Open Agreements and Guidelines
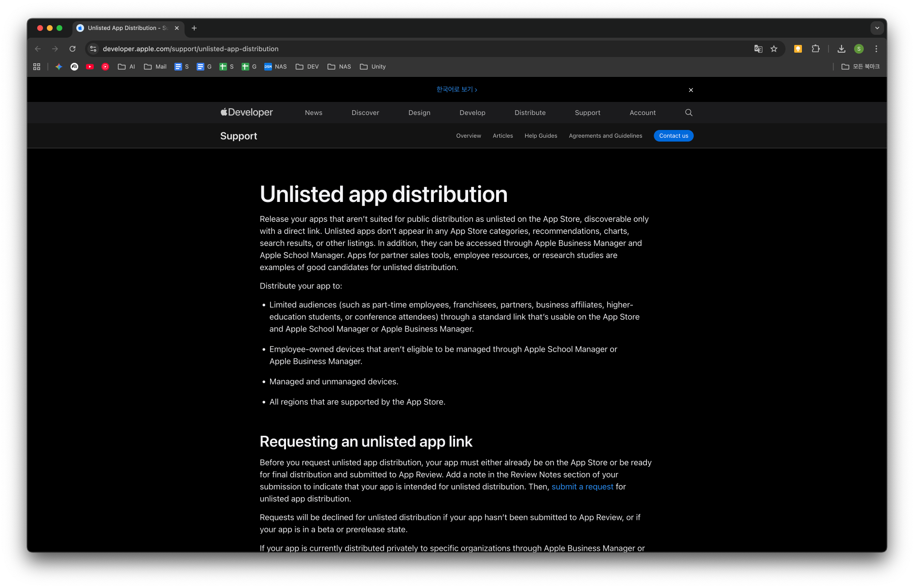The width and height of the screenshot is (914, 588). (605, 136)
